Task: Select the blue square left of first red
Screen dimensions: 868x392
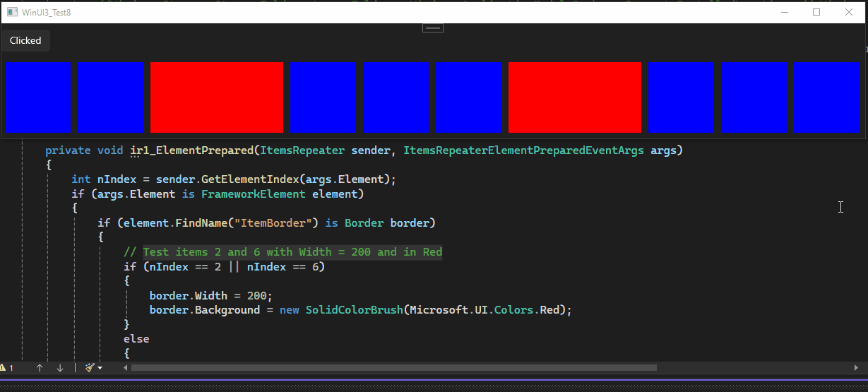Action: pos(111,97)
